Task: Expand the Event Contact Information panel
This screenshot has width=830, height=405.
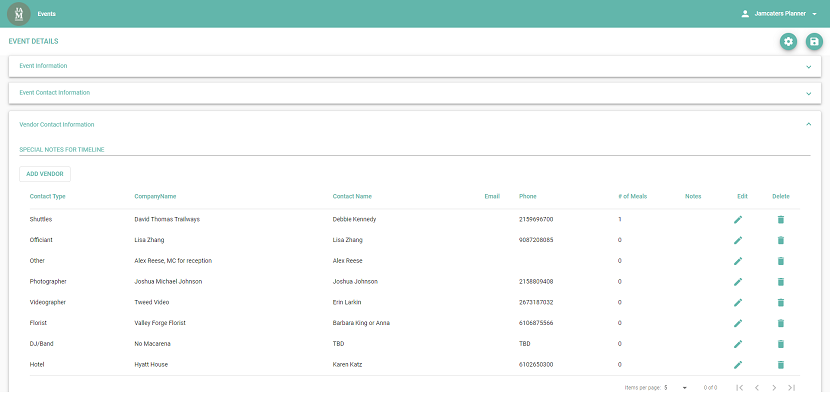Action: (415, 93)
